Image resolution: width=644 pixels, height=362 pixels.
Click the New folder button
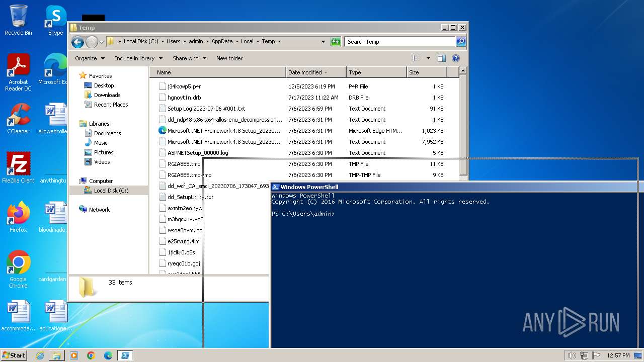pyautogui.click(x=229, y=58)
